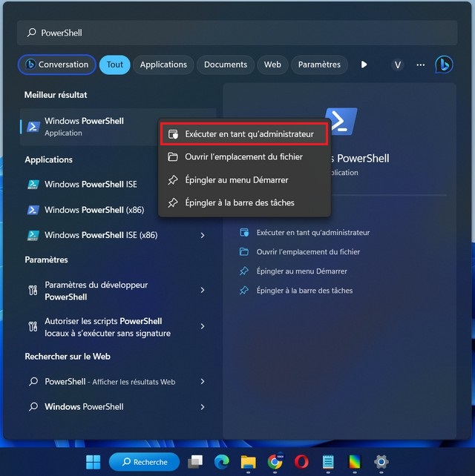Open Task View from the taskbar
Image resolution: width=475 pixels, height=476 pixels.
195,462
